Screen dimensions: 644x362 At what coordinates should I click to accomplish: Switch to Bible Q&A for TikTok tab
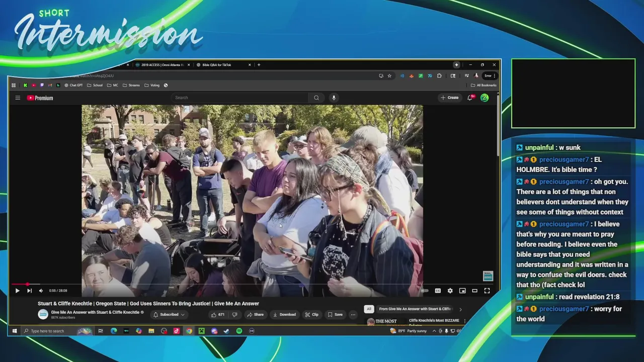[216, 65]
